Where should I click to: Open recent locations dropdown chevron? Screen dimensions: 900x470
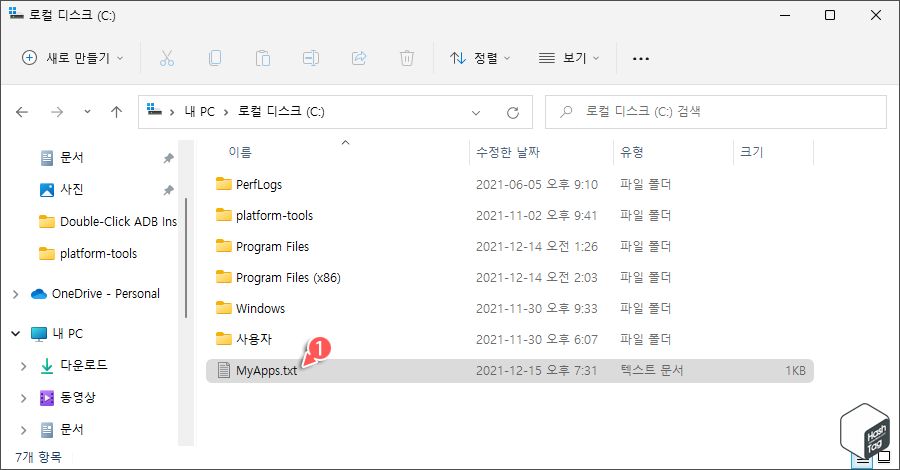pyautogui.click(x=87, y=112)
